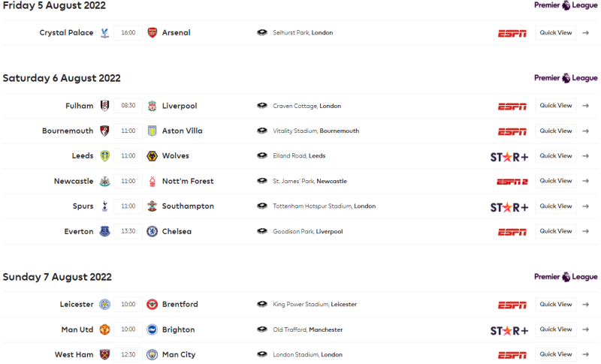
Task: Click Premier League logo beside Friday 5 August
Action: coord(566,5)
